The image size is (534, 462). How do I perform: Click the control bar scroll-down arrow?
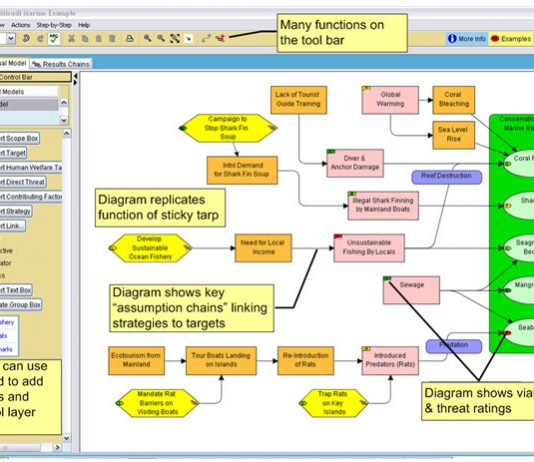coord(67,438)
